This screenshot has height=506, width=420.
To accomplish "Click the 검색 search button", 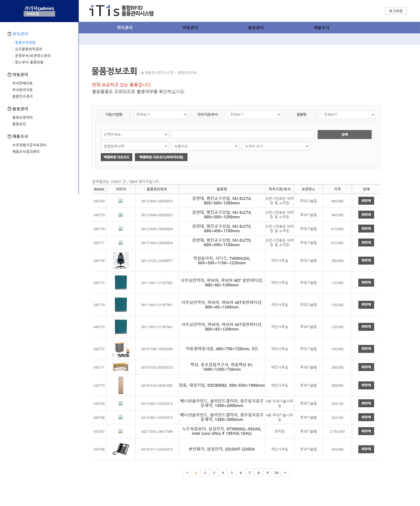I will (344, 134).
